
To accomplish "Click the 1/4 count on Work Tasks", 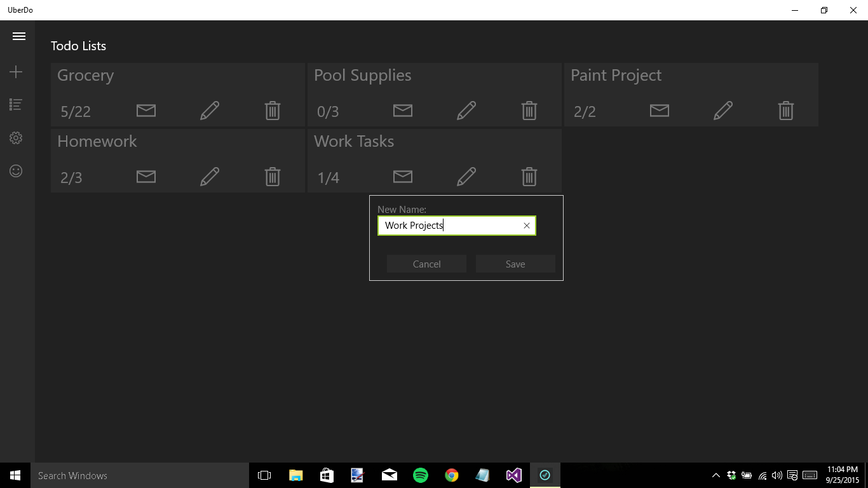I will tap(329, 177).
